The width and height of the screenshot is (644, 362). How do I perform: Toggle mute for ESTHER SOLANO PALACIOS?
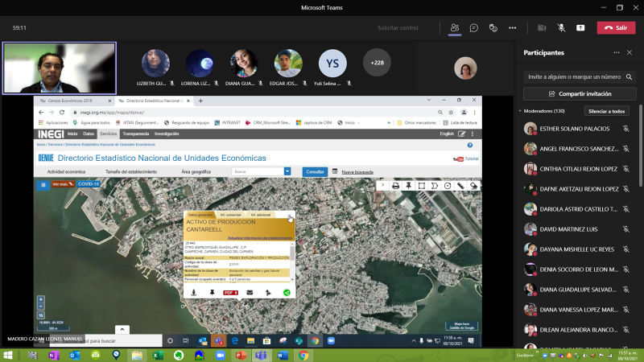tap(626, 129)
